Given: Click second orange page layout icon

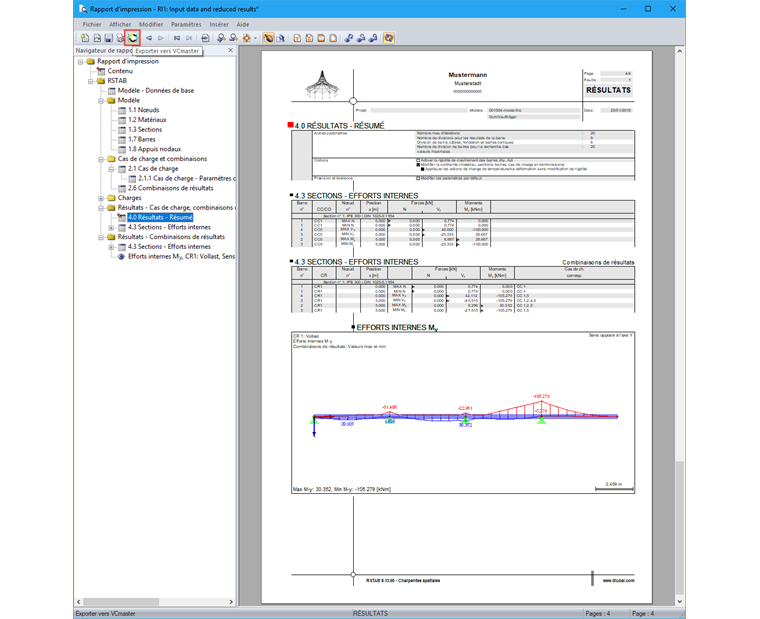Looking at the screenshot, I should (309, 38).
